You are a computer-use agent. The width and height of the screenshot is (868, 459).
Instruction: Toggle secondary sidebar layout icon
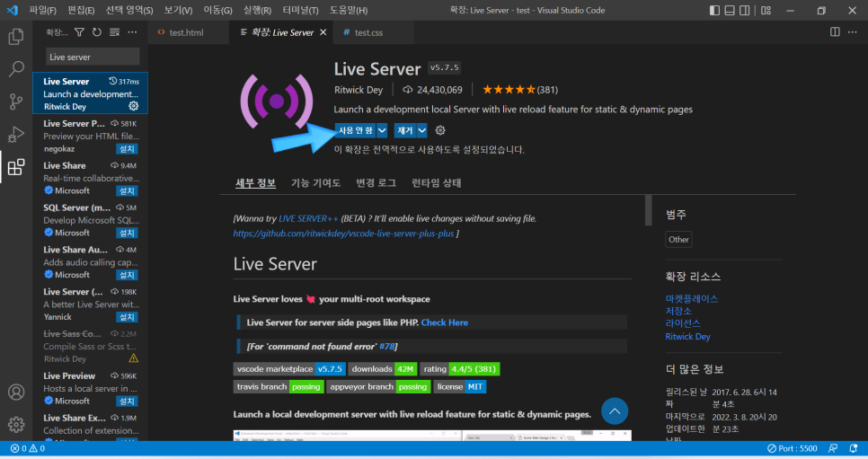pyautogui.click(x=745, y=10)
